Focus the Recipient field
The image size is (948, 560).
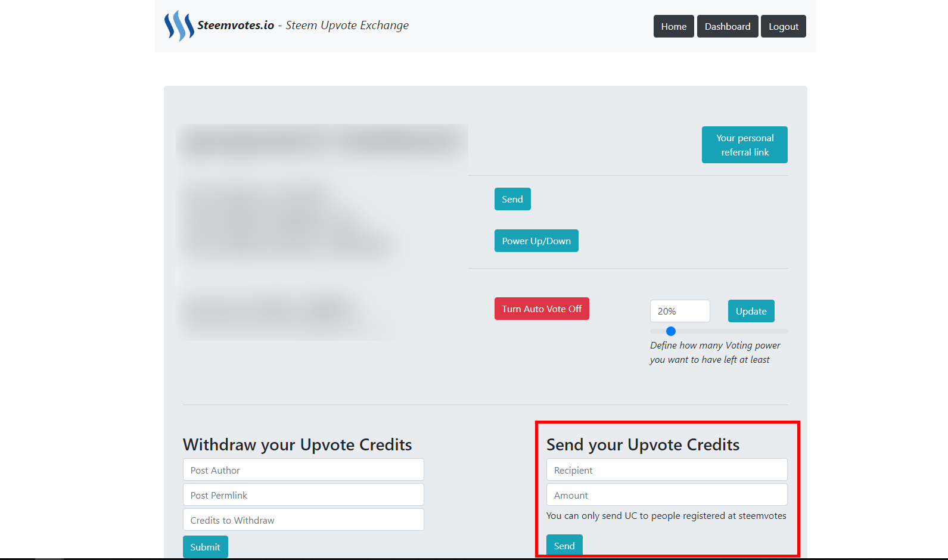667,470
